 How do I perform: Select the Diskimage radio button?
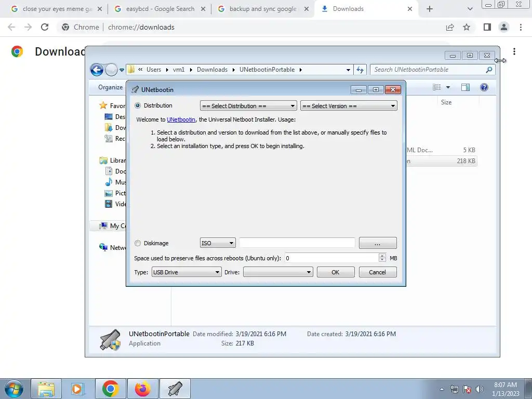coord(137,243)
